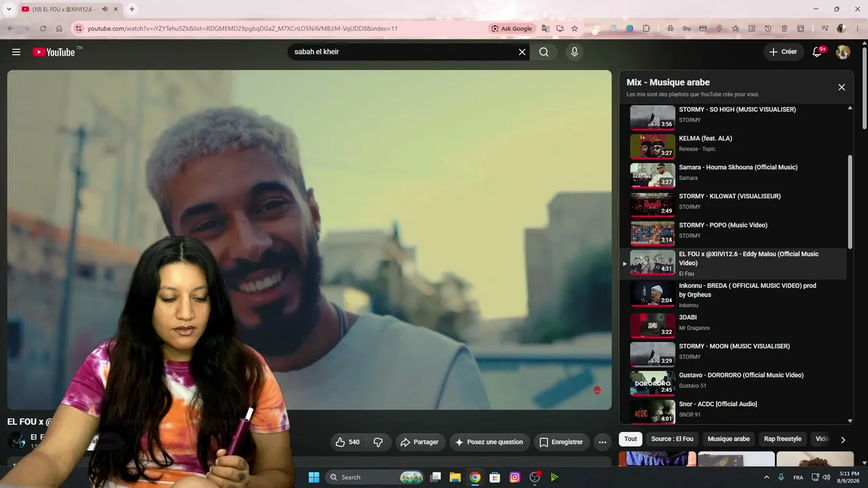
Task: Open Chrome home page button
Action: tap(59, 28)
